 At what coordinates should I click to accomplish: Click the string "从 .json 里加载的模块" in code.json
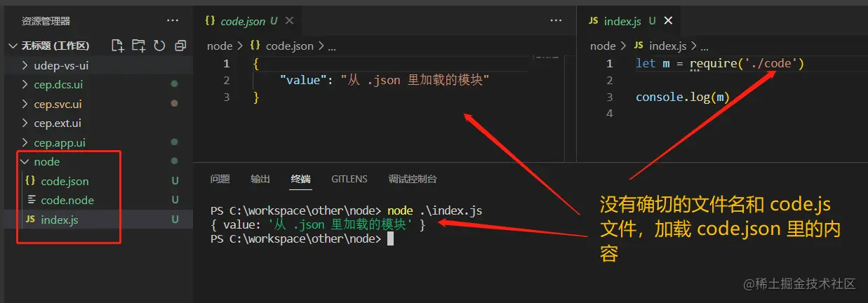(x=415, y=81)
